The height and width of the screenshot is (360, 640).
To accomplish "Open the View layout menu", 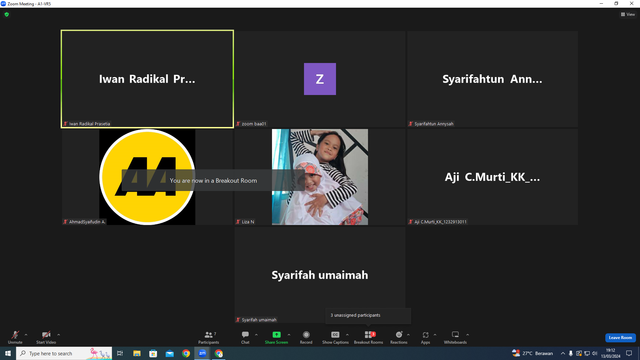I will point(628,14).
